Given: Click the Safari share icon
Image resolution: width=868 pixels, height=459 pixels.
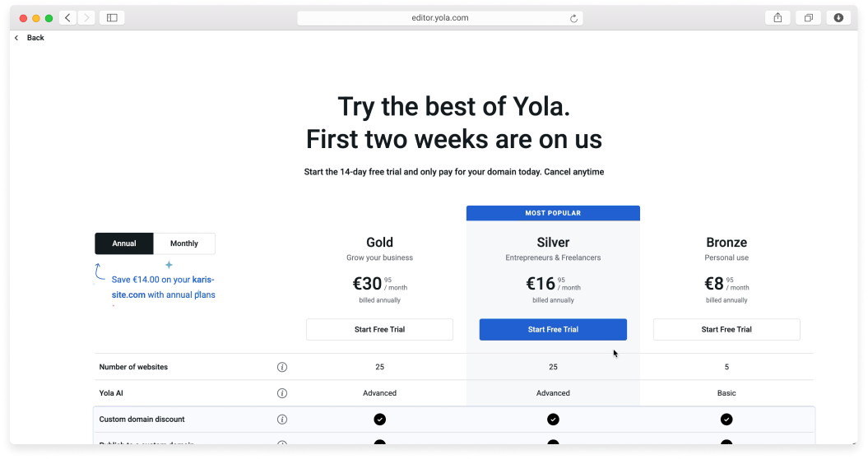Looking at the screenshot, I should click(x=777, y=17).
